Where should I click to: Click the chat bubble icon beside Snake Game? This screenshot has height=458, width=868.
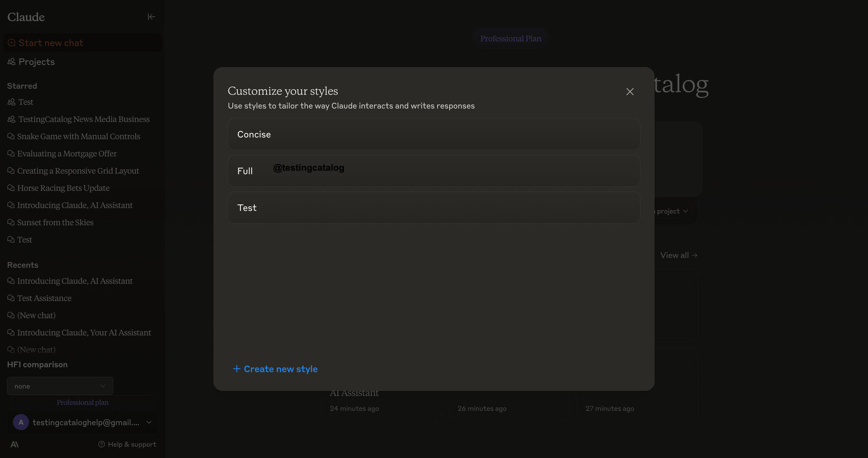11,136
